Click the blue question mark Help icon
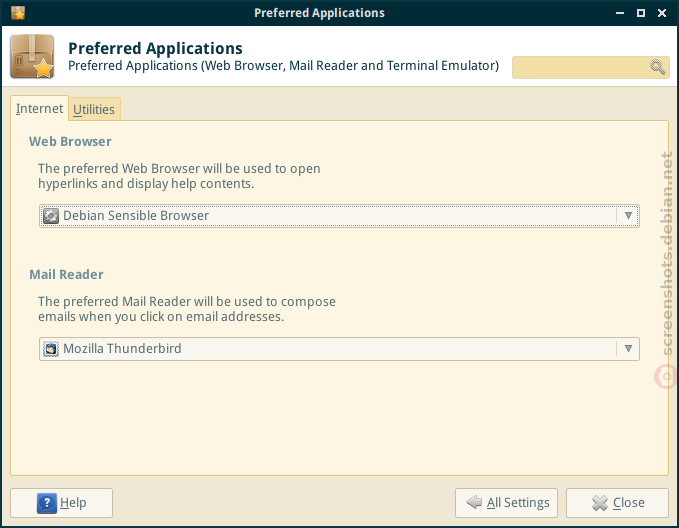Viewport: 679px width, 528px height. 47,503
